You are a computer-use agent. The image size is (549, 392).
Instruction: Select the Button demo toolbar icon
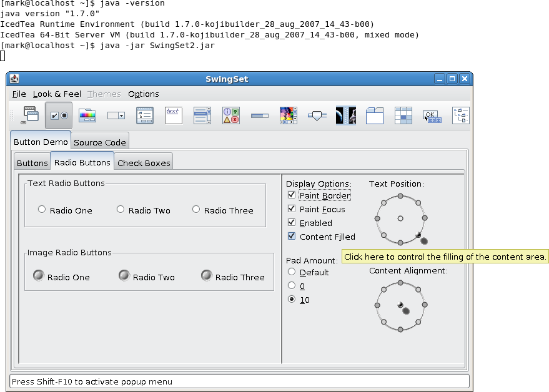tap(59, 115)
